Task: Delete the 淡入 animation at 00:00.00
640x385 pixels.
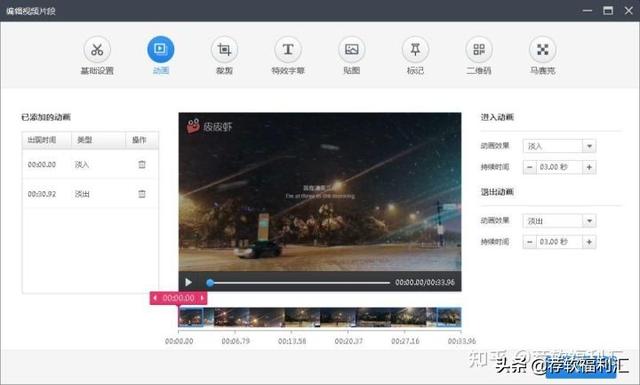Action: point(142,165)
